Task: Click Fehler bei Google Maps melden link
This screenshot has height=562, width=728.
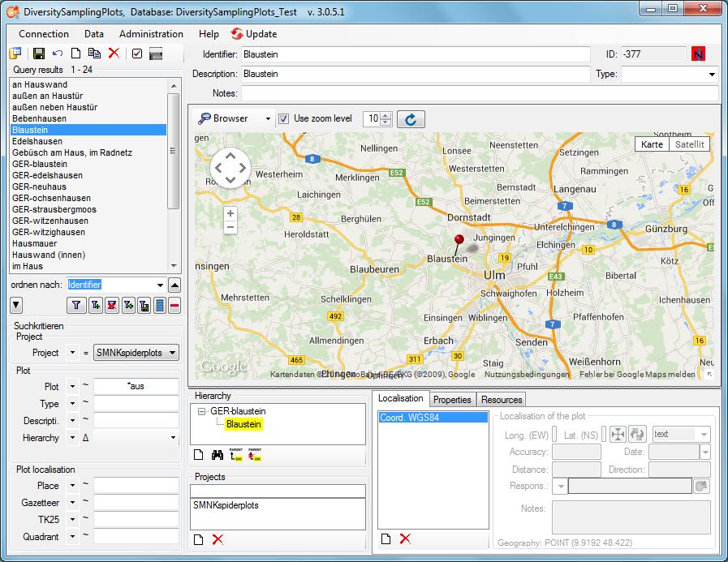Action: point(637,374)
